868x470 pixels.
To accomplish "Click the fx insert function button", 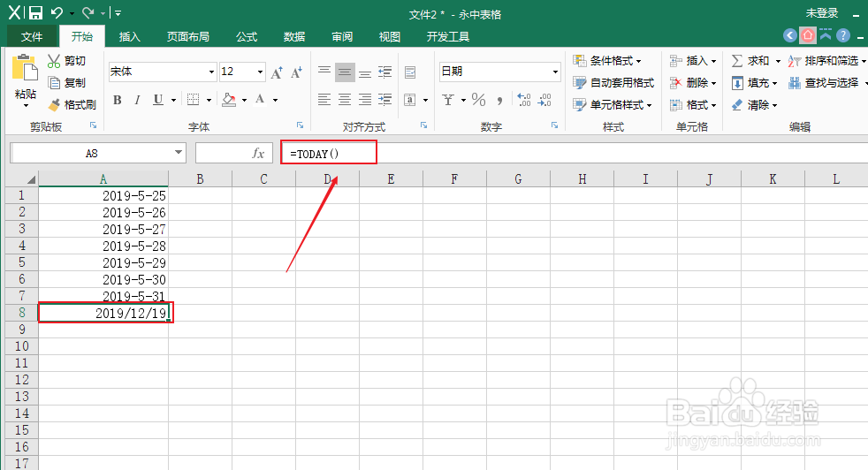I will [258, 154].
